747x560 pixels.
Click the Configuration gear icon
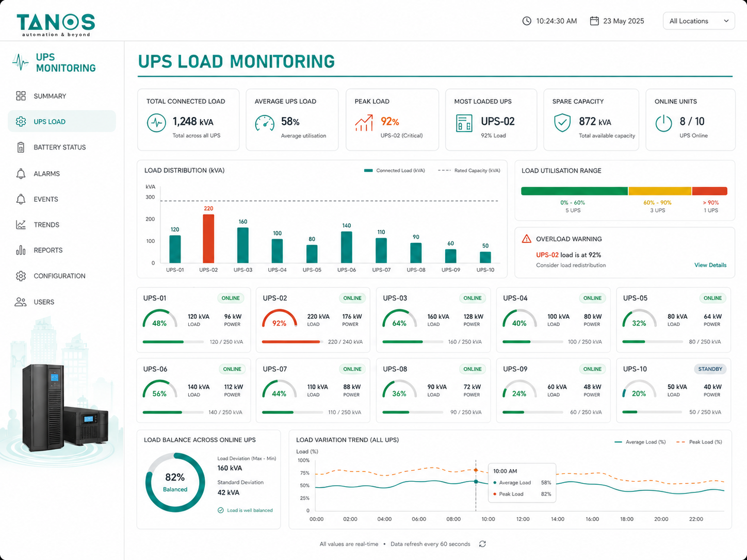[x=21, y=276]
